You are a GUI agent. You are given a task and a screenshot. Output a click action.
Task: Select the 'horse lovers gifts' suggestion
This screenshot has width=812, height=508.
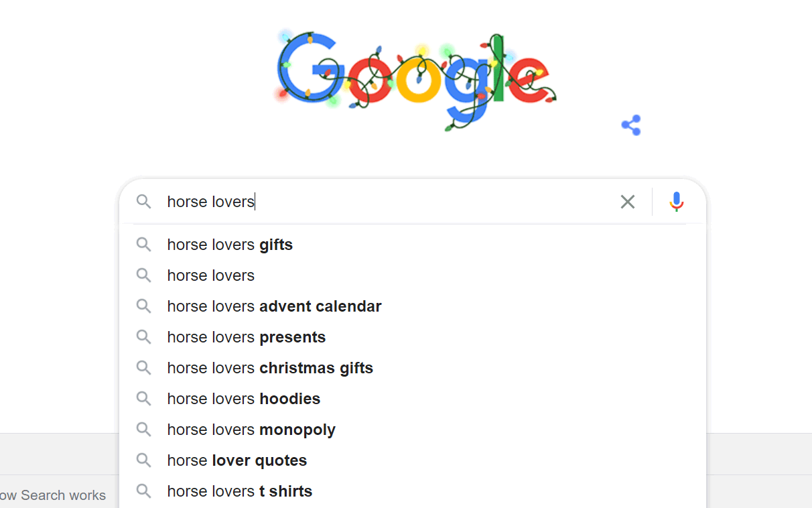[x=230, y=245]
